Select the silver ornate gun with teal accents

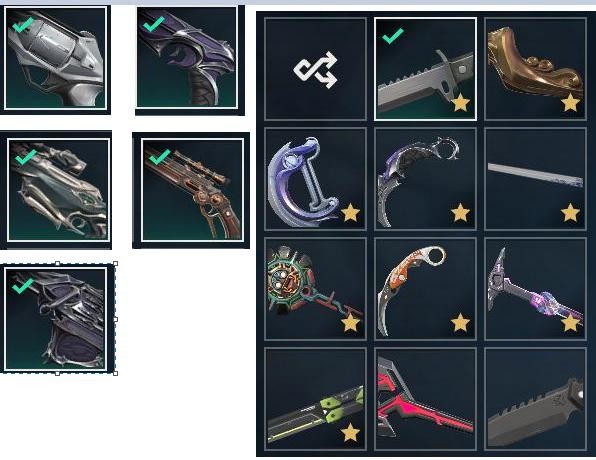(59, 190)
